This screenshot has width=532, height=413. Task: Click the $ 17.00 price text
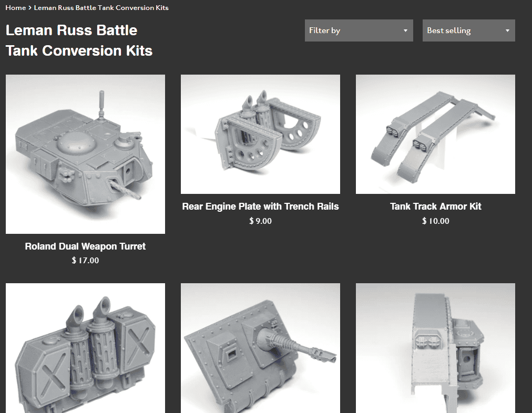point(85,261)
